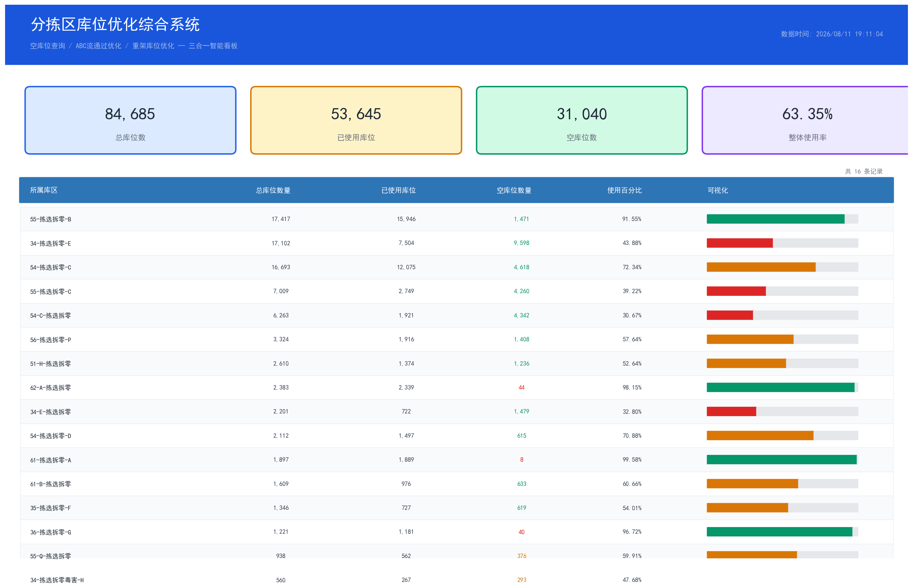Click the 70.88% usage percentage
The width and height of the screenshot is (913, 588).
632,435
